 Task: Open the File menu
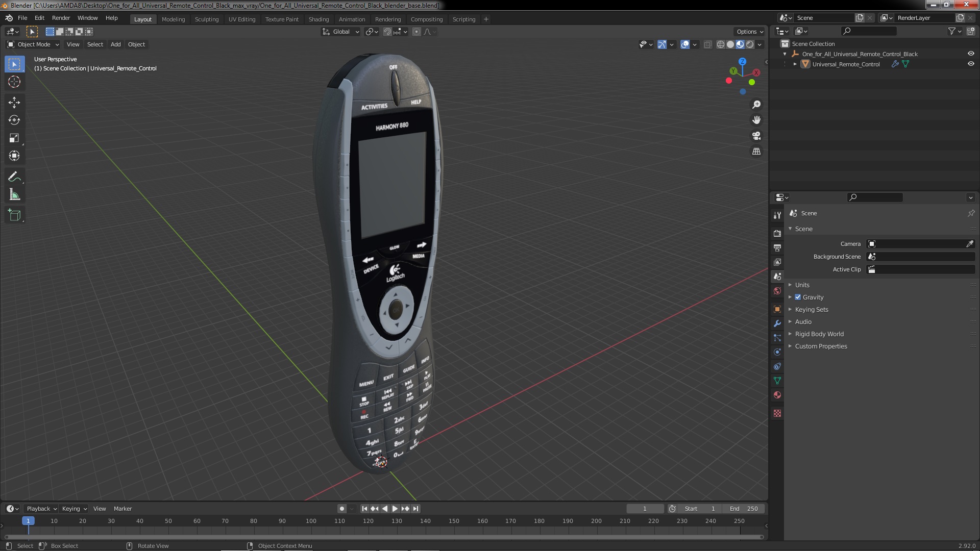click(22, 18)
